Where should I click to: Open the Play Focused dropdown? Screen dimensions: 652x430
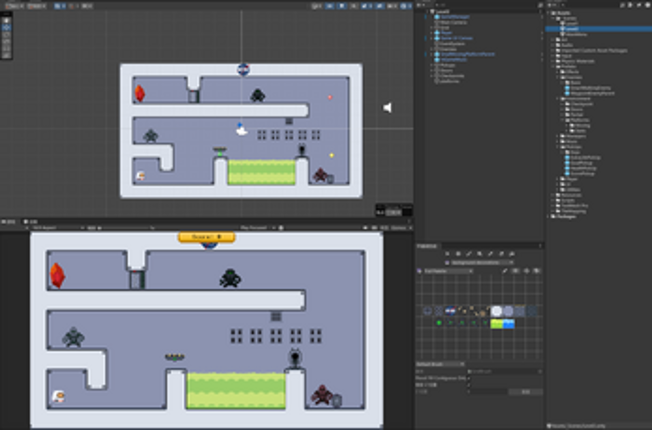[258, 227]
